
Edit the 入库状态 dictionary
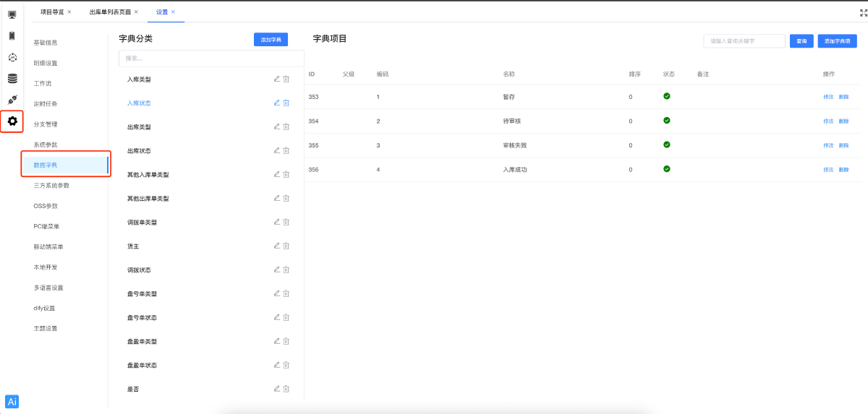[x=277, y=103]
